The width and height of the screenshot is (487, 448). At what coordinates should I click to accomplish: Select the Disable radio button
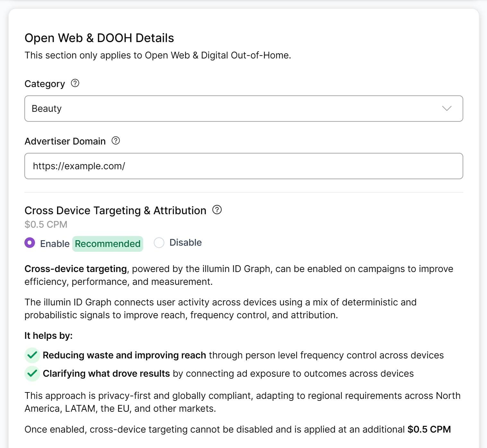pos(159,243)
